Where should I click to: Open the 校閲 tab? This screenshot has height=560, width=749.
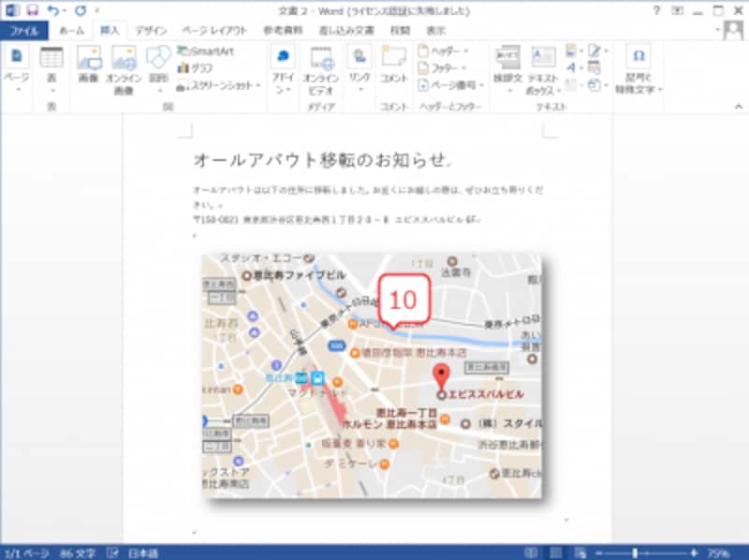pos(400,31)
